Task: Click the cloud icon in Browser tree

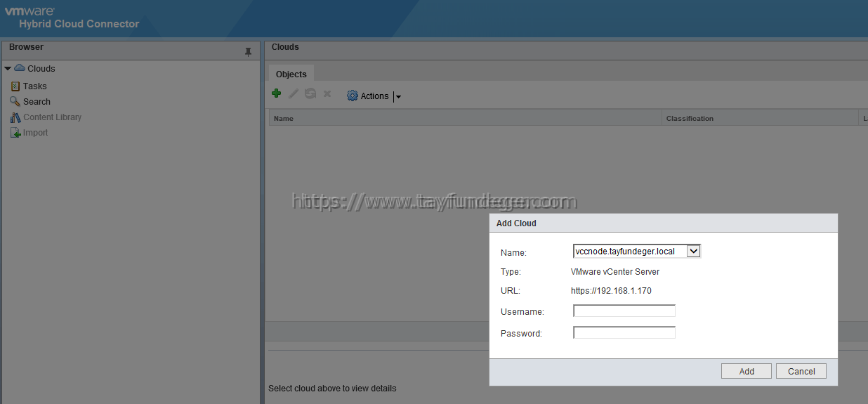Action: 20,68
